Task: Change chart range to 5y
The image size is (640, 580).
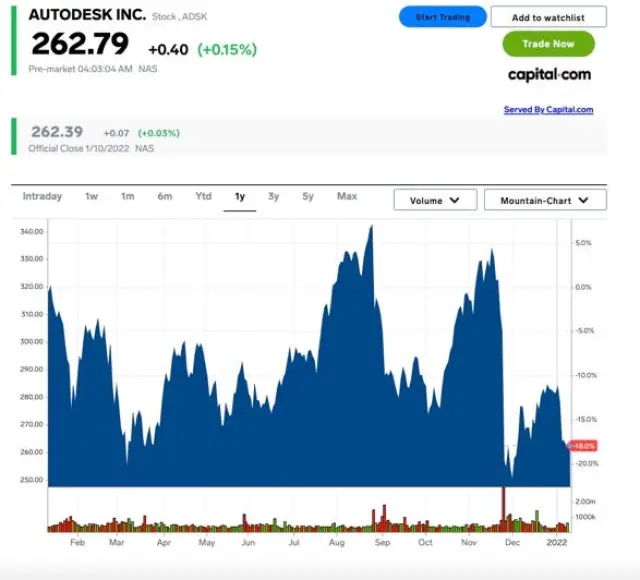Action: pos(308,197)
